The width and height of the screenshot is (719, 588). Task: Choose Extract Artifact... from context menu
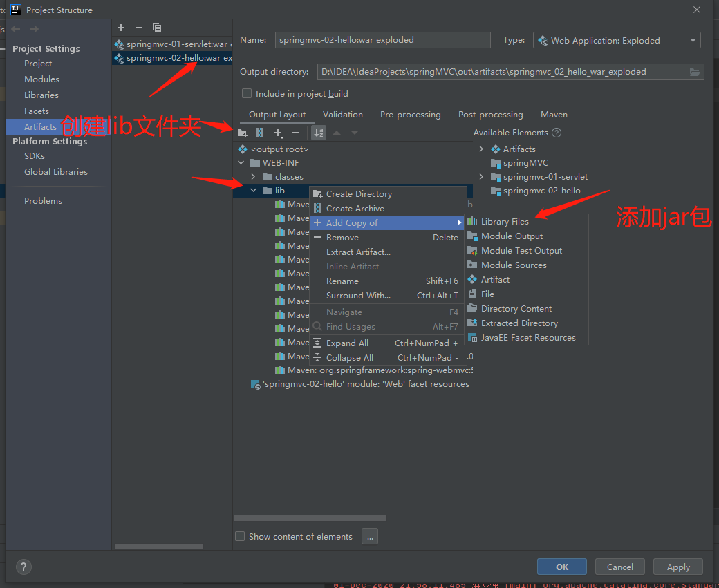[x=387, y=252]
